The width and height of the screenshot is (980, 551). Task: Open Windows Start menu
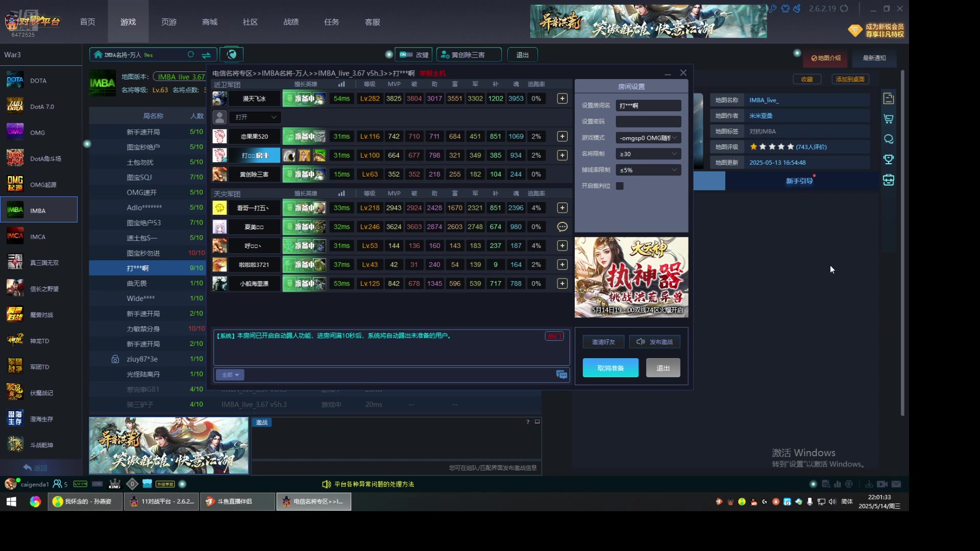(11, 502)
